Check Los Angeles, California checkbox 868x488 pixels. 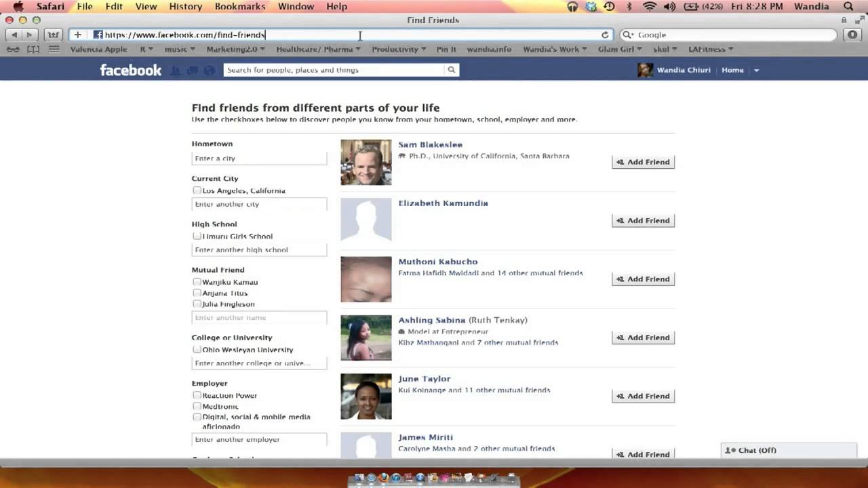197,191
